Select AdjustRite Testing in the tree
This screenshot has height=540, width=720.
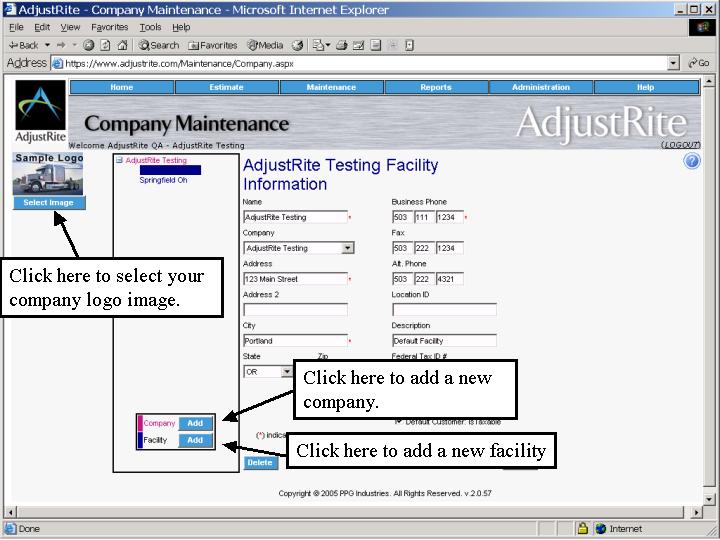pyautogui.click(x=156, y=160)
